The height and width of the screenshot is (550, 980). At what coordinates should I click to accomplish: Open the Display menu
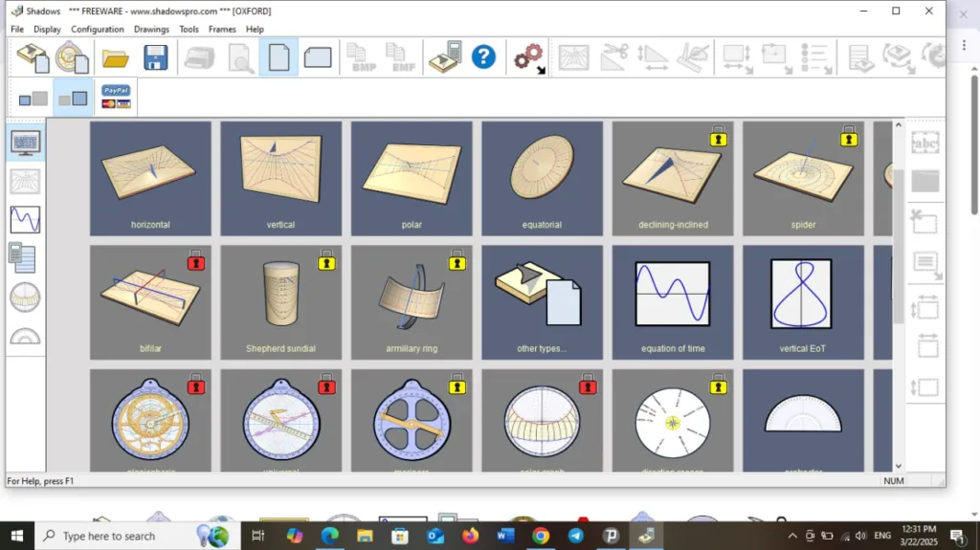click(47, 30)
